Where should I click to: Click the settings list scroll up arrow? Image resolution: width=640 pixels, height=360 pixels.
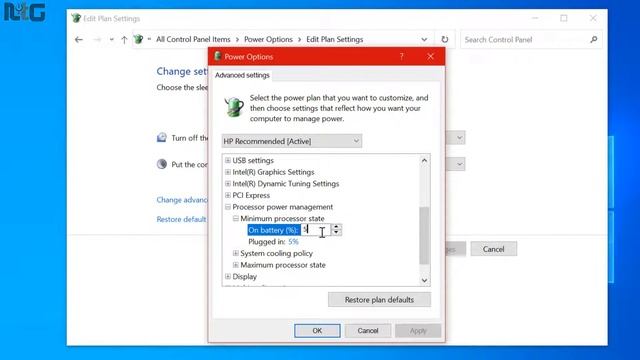tap(424, 160)
